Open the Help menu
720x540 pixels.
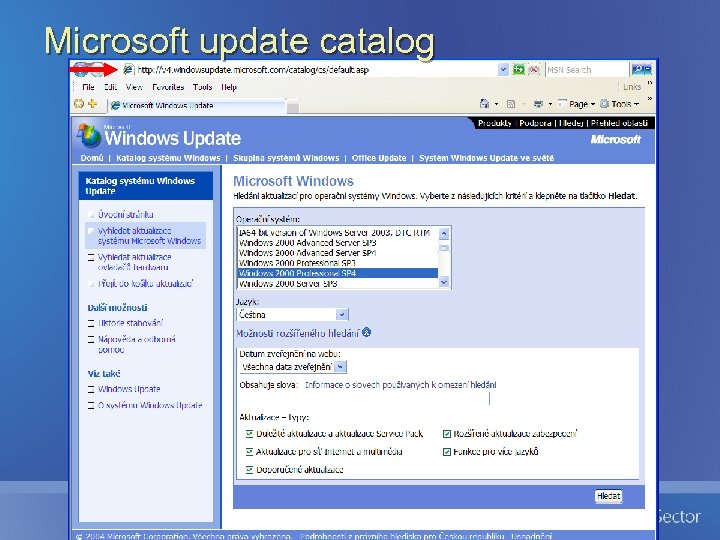tap(229, 87)
